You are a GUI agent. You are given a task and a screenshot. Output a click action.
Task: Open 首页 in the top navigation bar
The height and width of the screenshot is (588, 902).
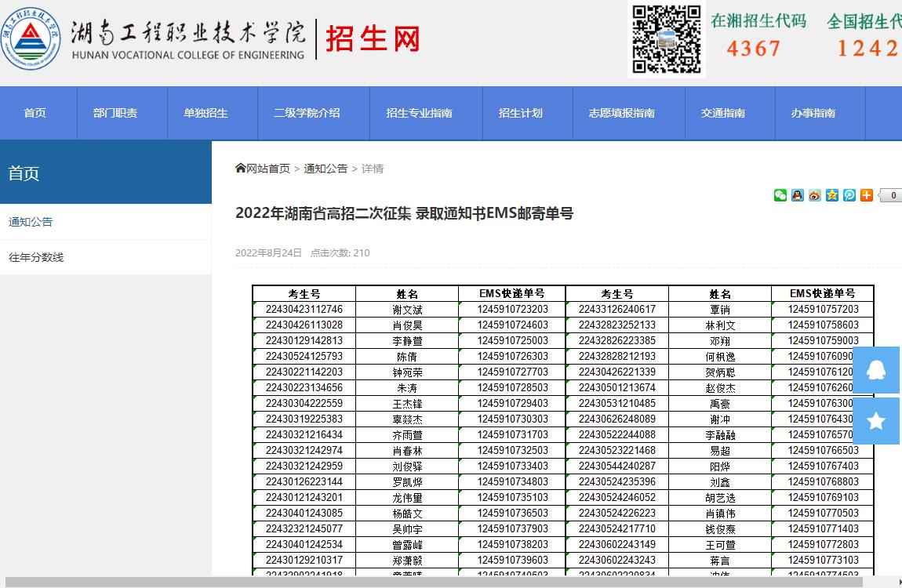click(x=35, y=113)
